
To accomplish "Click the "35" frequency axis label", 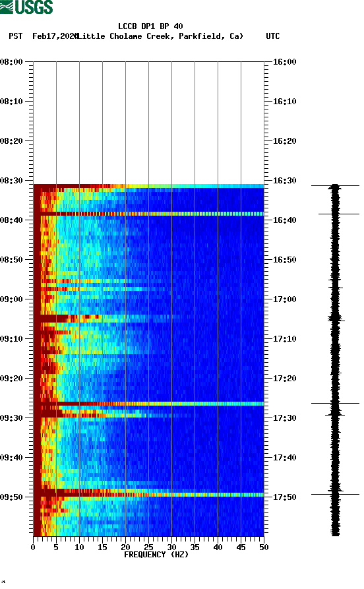I will 195,547.
